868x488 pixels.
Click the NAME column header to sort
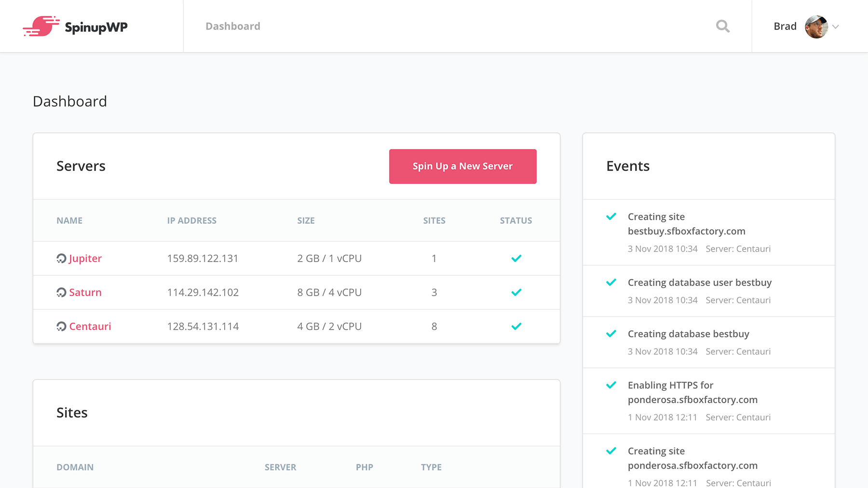click(x=69, y=220)
